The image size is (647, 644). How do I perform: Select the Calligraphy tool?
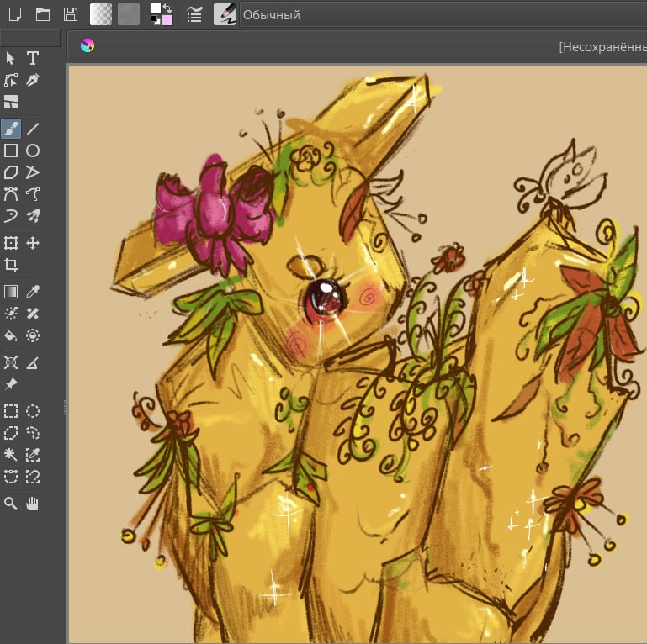click(x=33, y=80)
